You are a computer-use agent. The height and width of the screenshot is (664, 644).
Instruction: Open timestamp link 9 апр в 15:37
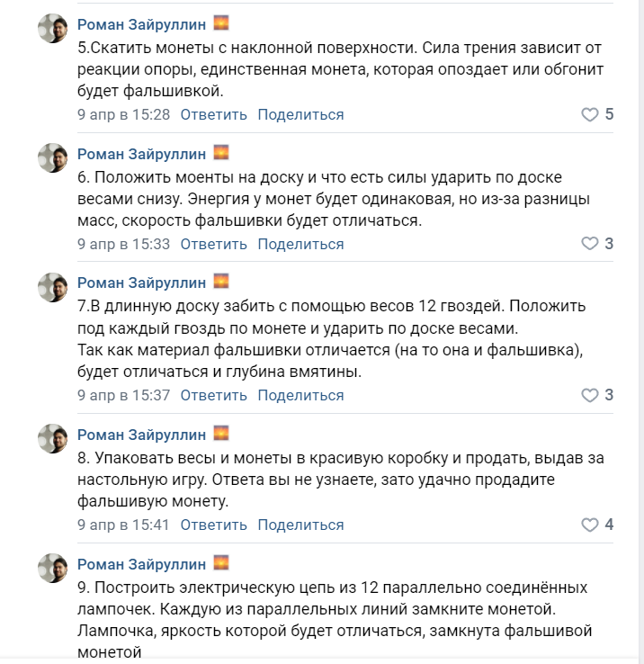point(123,396)
